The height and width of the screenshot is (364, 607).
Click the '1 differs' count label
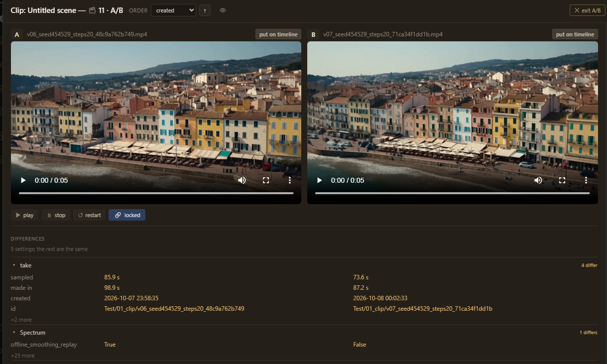tap(588, 332)
